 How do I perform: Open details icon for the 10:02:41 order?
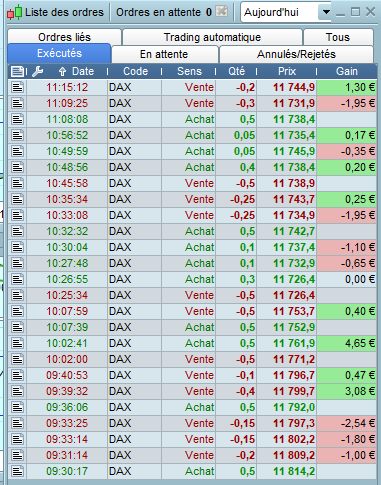(x=17, y=343)
